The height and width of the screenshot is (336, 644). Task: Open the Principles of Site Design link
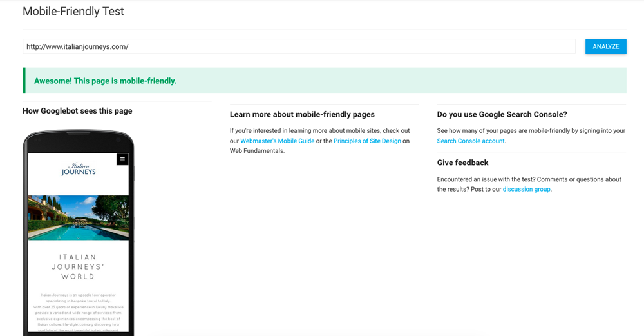point(367,141)
